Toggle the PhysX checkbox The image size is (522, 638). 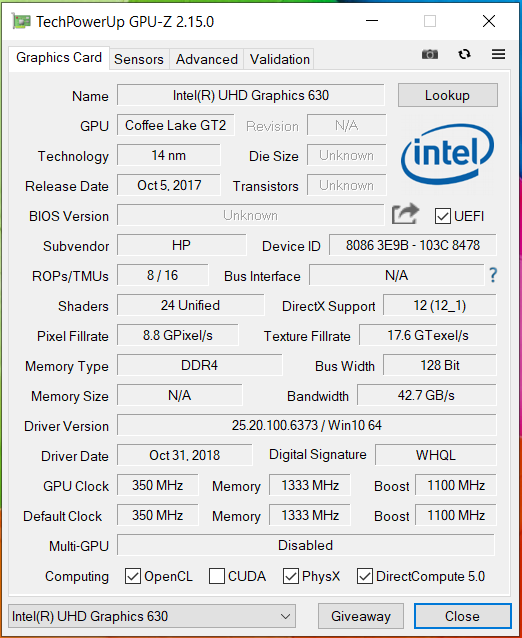click(290, 576)
